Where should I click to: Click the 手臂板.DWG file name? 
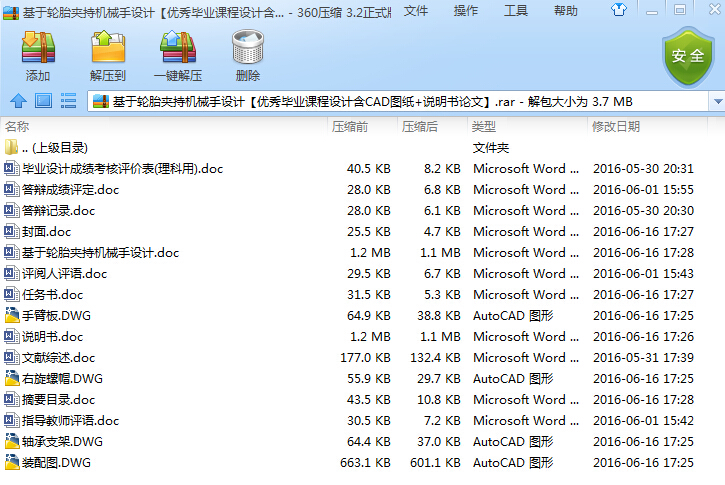[x=56, y=315]
